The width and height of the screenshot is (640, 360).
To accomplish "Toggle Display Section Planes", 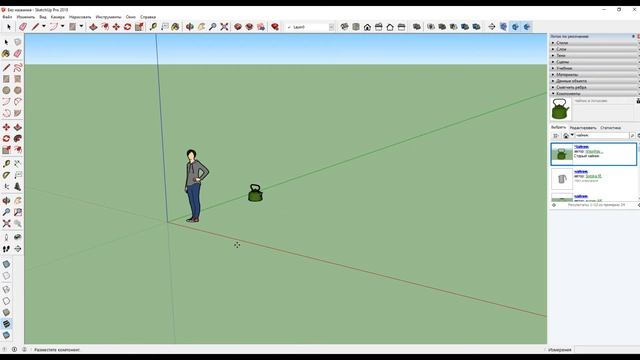I will click(x=504, y=27).
